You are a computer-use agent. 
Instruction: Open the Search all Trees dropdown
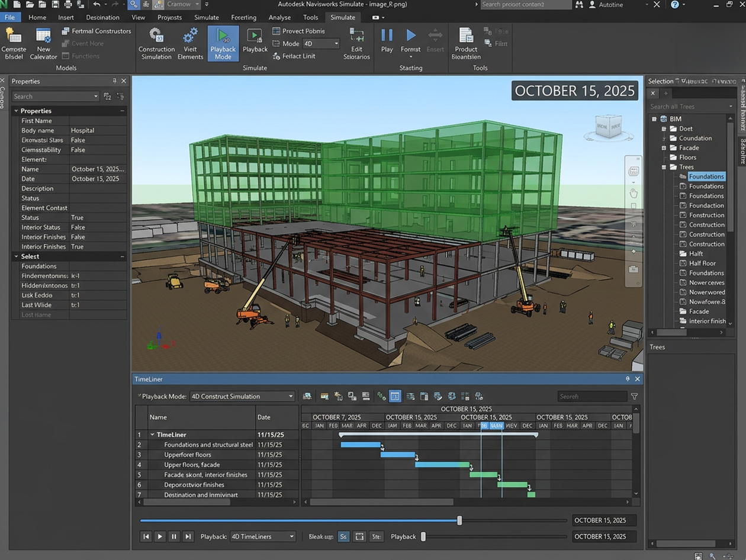(x=730, y=107)
